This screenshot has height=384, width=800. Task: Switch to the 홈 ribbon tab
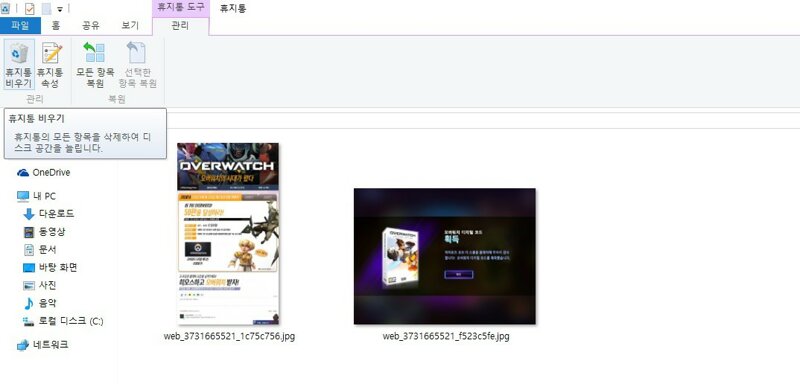click(x=56, y=25)
